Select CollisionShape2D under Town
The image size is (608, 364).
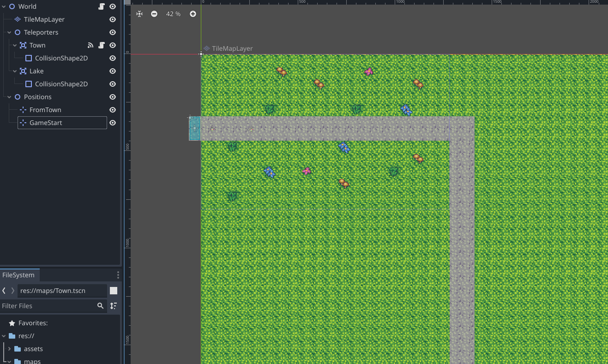click(61, 58)
